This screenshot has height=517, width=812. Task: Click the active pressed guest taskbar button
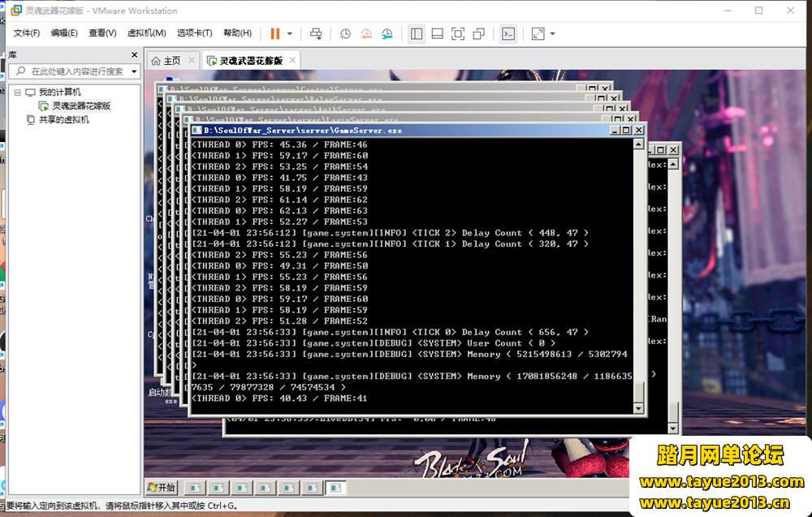(x=337, y=488)
